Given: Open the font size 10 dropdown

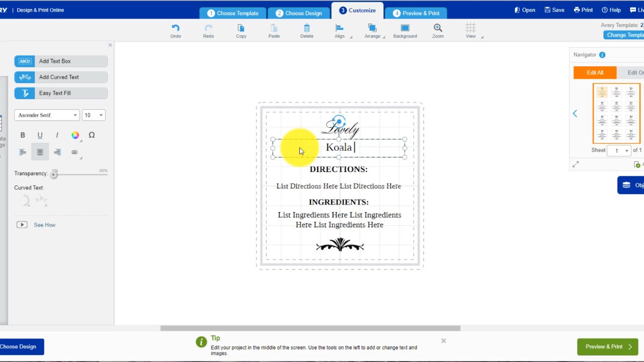Looking at the screenshot, I should 94,115.
